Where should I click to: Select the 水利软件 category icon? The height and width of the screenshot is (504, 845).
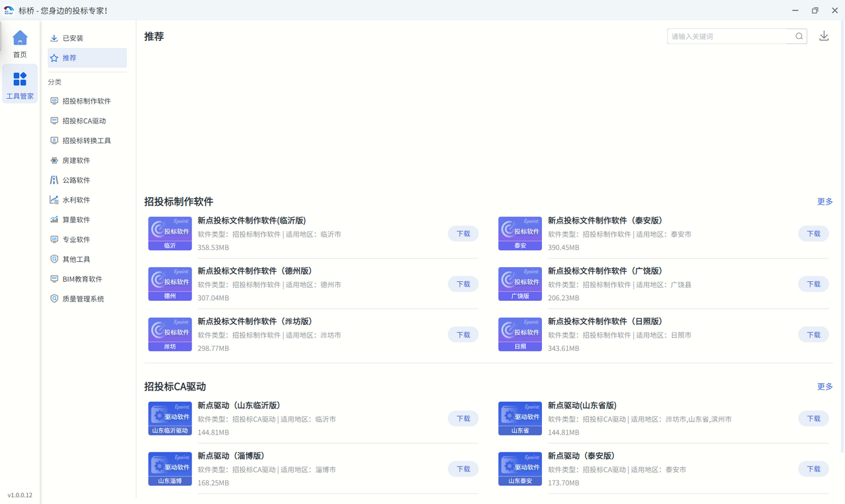pos(53,199)
